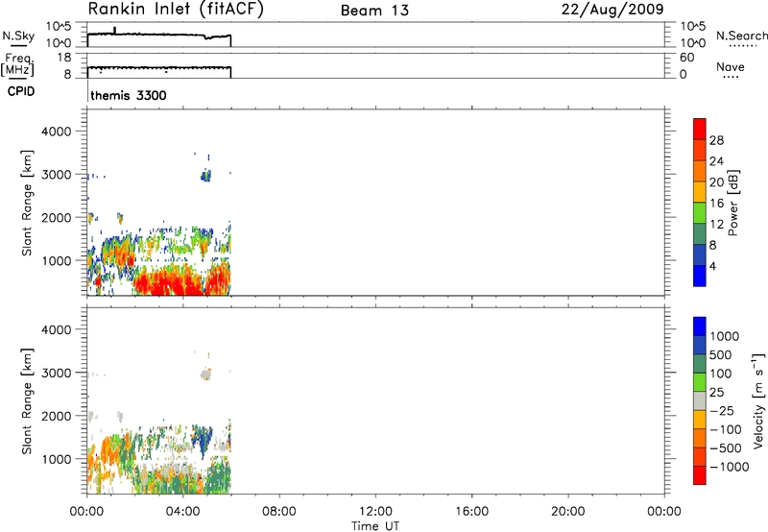Click the '08:00' time tick label
Image resolution: width=768 pixels, height=532 pixels.
(279, 512)
